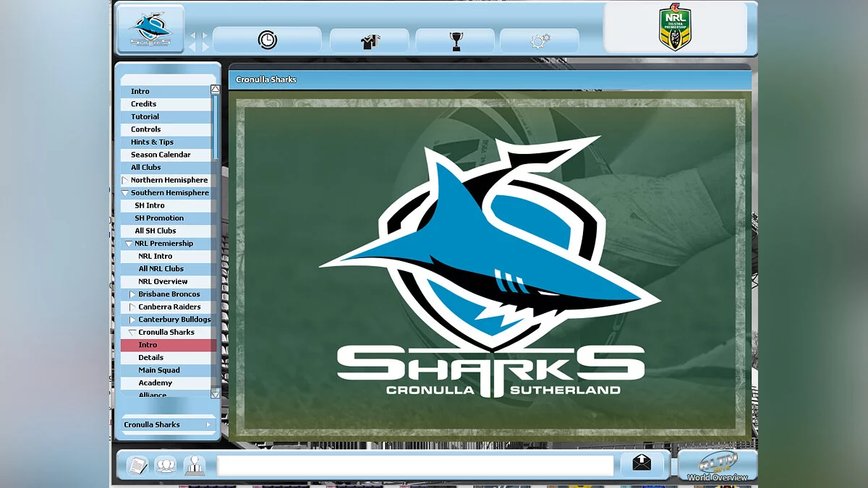Open the notes document icon
The image size is (868, 488).
137,465
